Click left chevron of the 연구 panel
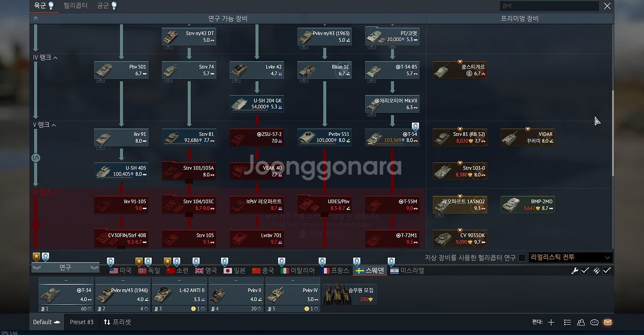Viewport: 644px width, 335px height. [x=36, y=268]
